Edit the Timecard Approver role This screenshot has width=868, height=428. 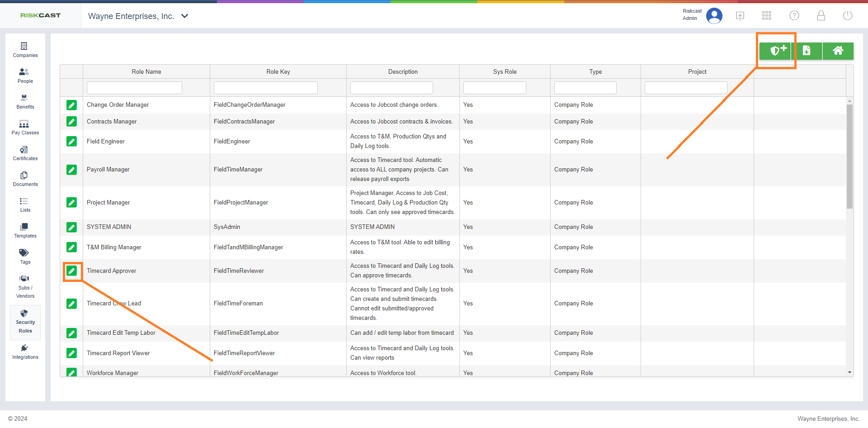(71, 271)
